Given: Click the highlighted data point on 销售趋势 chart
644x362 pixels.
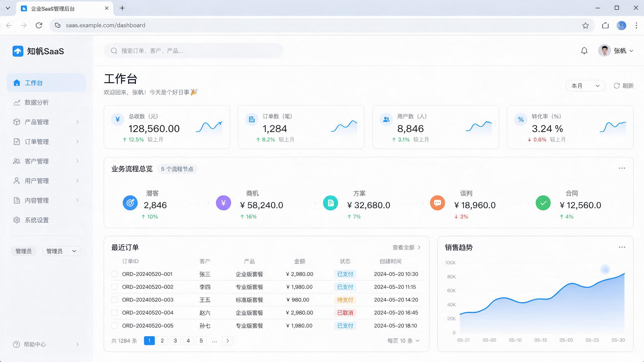Looking at the screenshot, I should click(605, 269).
